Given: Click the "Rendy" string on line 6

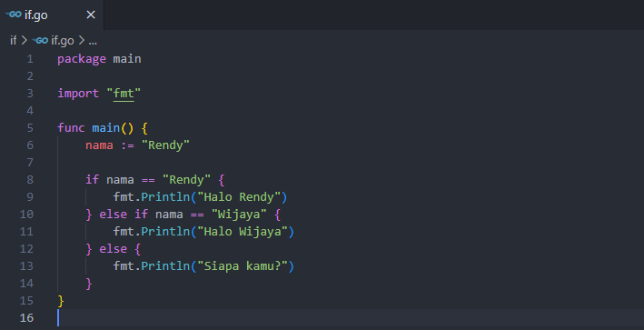Looking at the screenshot, I should (165, 145).
